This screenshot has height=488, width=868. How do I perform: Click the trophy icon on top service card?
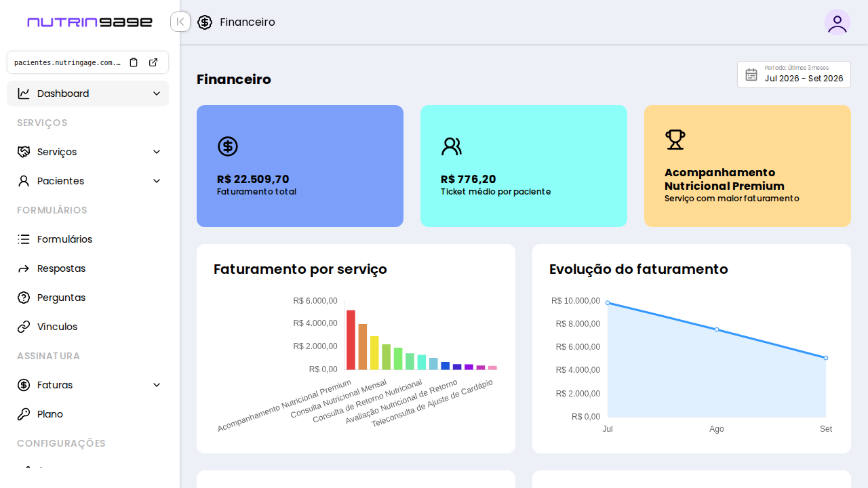pos(675,140)
